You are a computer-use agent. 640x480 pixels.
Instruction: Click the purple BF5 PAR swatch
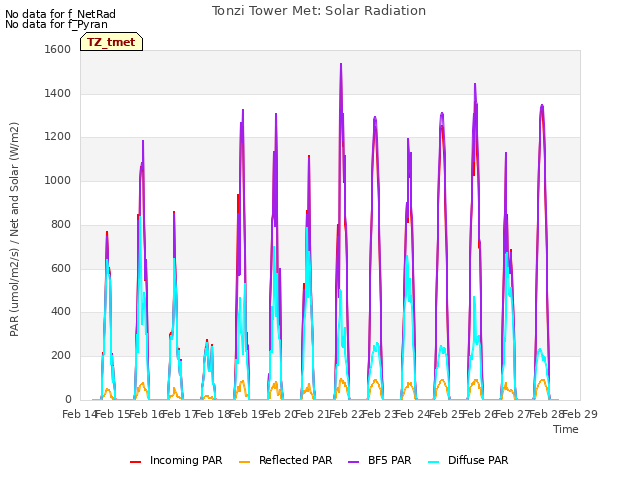353,461
